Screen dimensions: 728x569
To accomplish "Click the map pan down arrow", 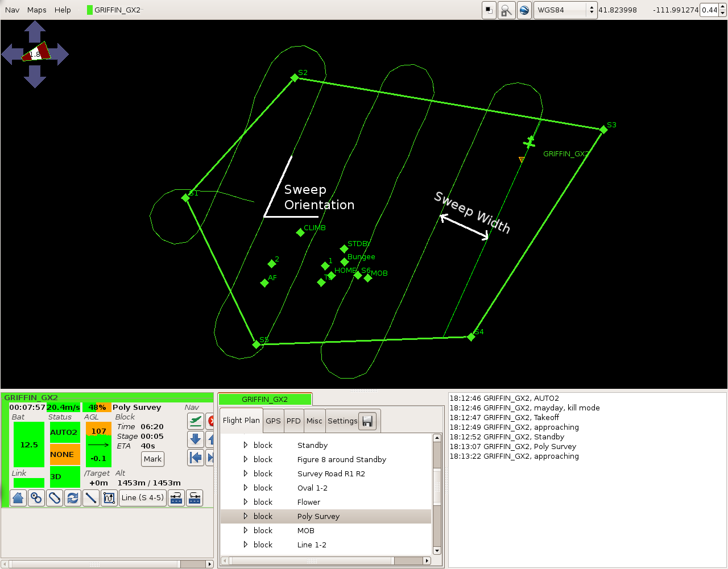I will point(35,77).
